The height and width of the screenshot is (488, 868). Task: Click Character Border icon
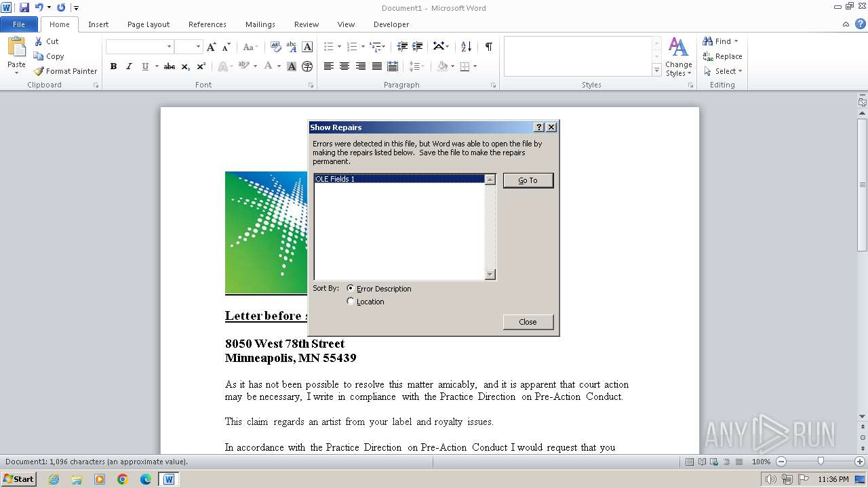(x=307, y=47)
